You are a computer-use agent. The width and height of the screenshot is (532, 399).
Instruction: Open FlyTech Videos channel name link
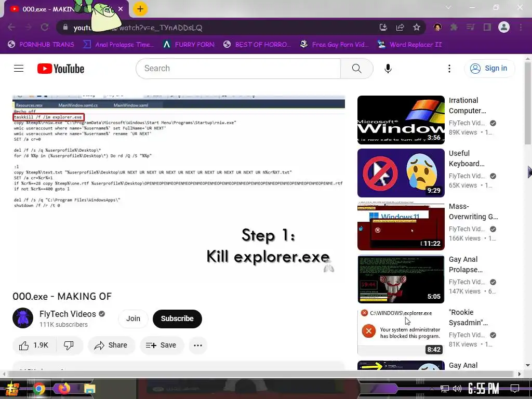pyautogui.click(x=68, y=314)
